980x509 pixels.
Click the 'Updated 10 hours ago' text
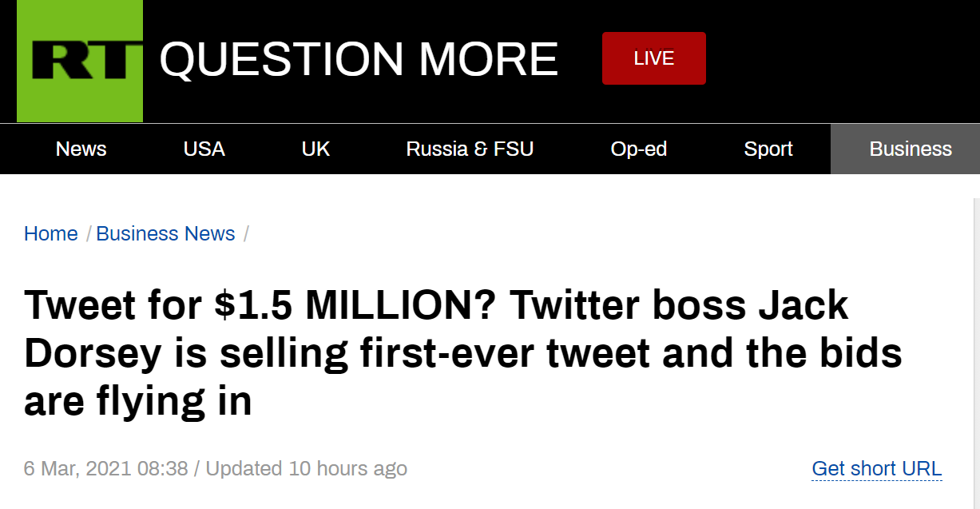tap(306, 468)
